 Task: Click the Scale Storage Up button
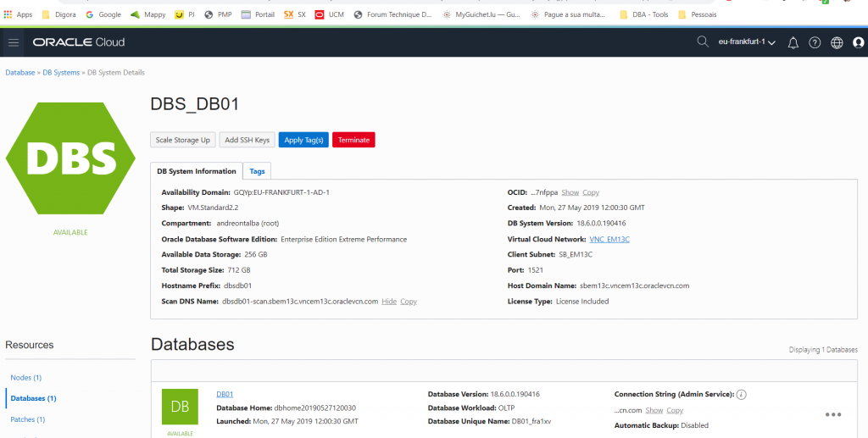click(183, 140)
